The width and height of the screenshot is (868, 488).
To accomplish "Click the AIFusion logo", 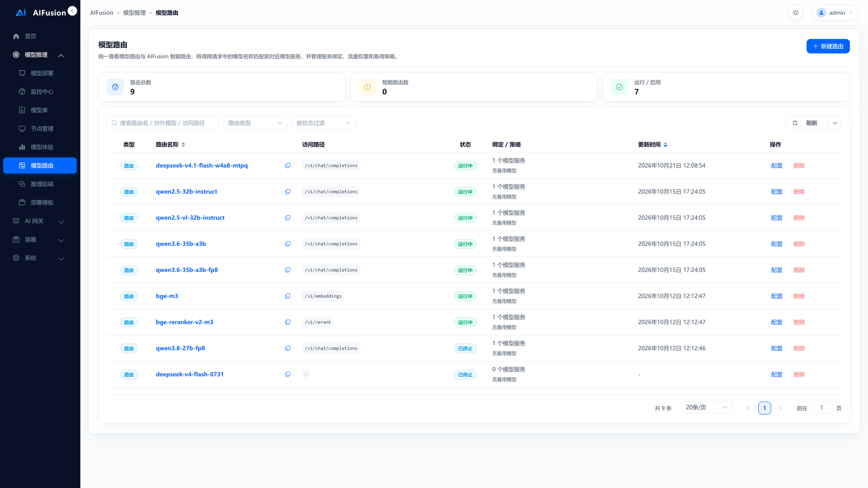I will (x=41, y=13).
